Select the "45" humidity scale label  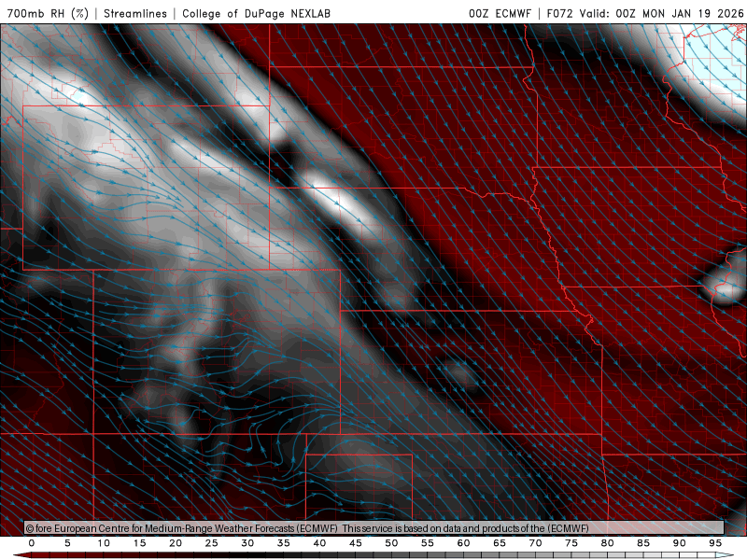tap(356, 543)
